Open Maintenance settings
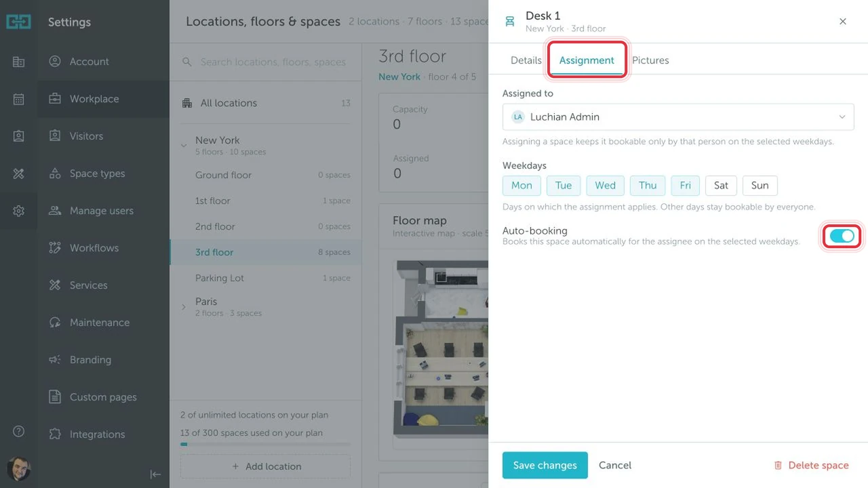The width and height of the screenshot is (868, 488). click(103, 323)
